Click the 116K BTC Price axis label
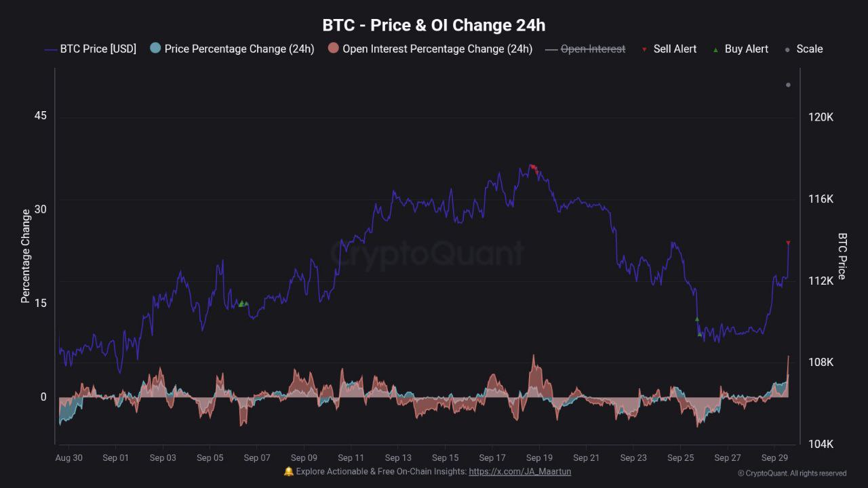The height and width of the screenshot is (488, 868). [x=821, y=199]
